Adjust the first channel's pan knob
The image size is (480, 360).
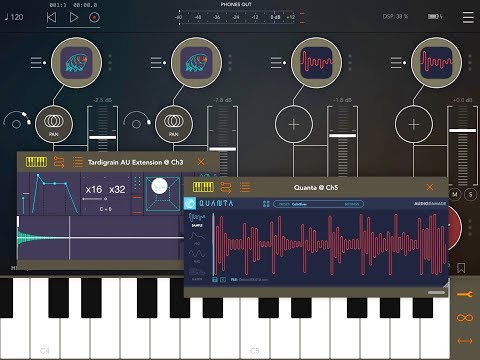point(17,121)
